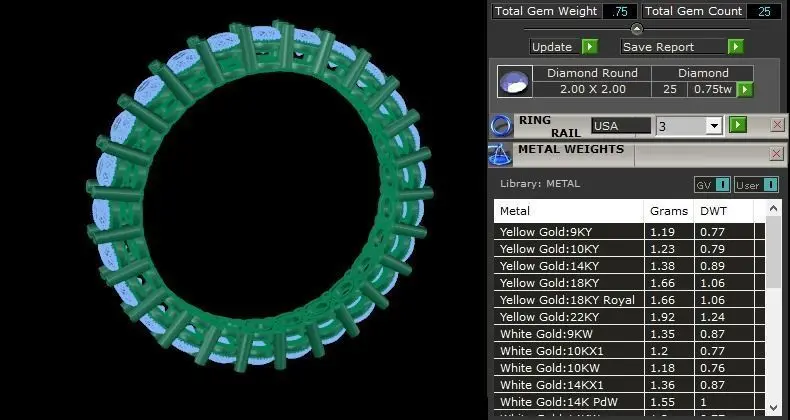Click the grams value 1.92 for 22KY

coord(669,317)
